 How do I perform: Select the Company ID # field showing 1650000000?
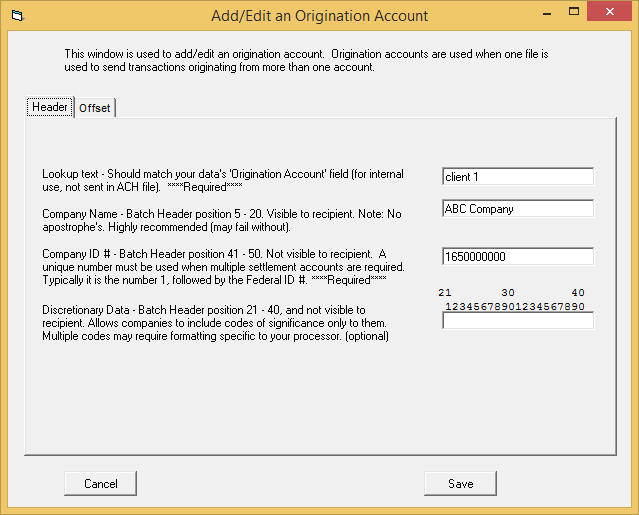517,256
